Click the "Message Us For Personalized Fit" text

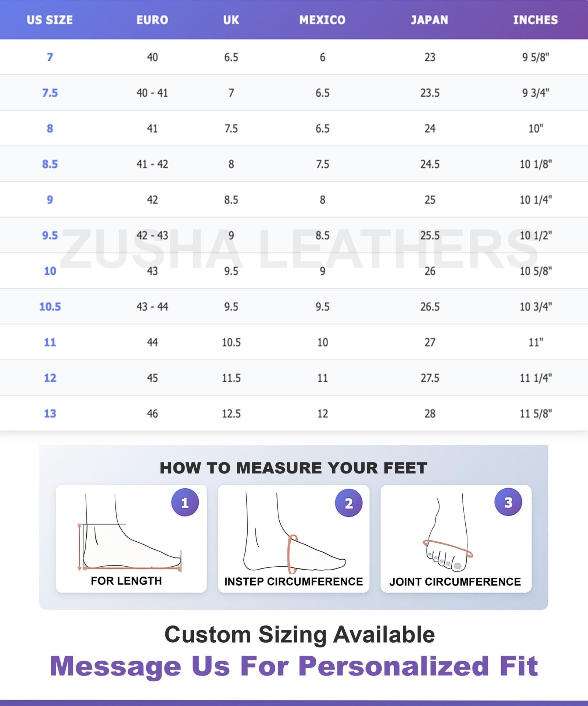point(294,666)
